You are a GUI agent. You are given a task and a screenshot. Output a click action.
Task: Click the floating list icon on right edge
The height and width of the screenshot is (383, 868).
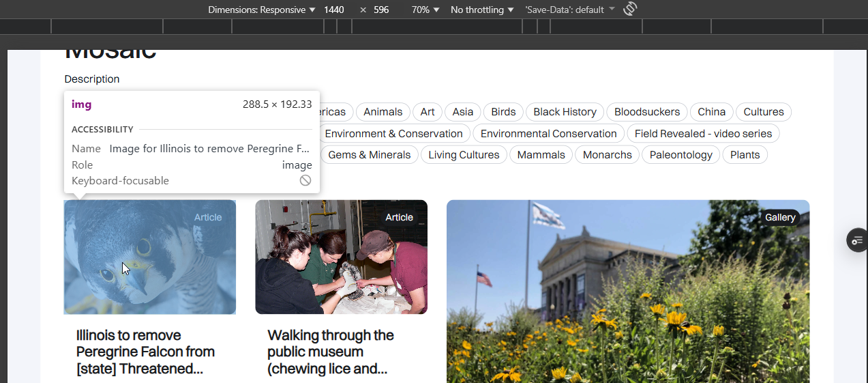pos(857,240)
